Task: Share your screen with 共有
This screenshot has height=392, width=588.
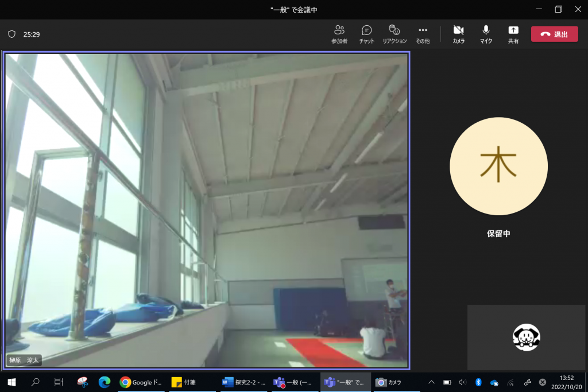Action: tap(513, 34)
